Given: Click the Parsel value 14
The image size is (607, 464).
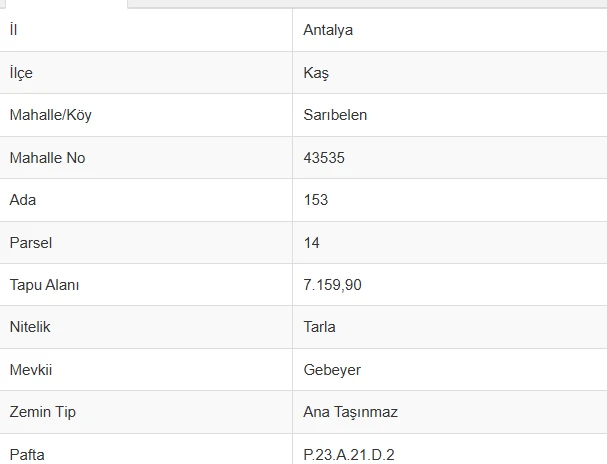Looking at the screenshot, I should pyautogui.click(x=312, y=243).
